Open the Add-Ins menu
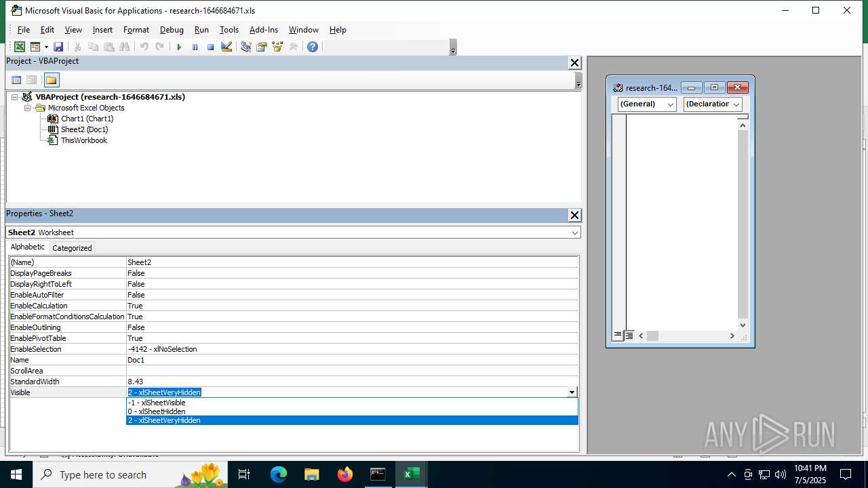868x488 pixels. [x=264, y=30]
